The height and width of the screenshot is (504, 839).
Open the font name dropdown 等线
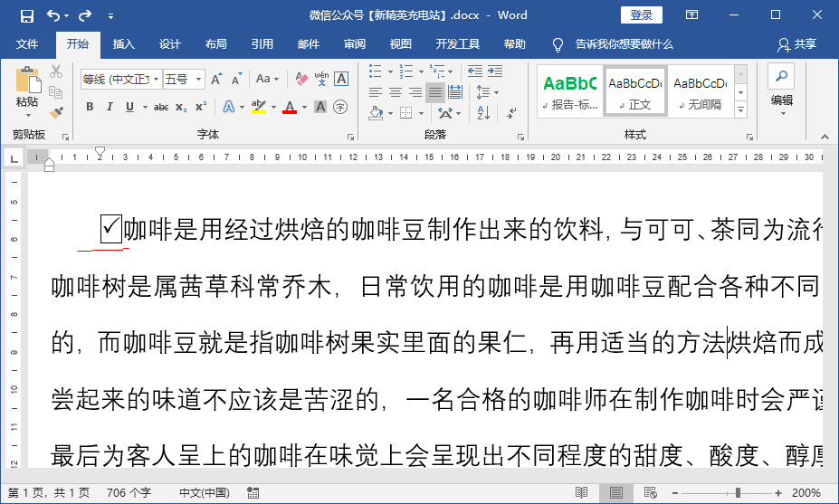coord(156,80)
